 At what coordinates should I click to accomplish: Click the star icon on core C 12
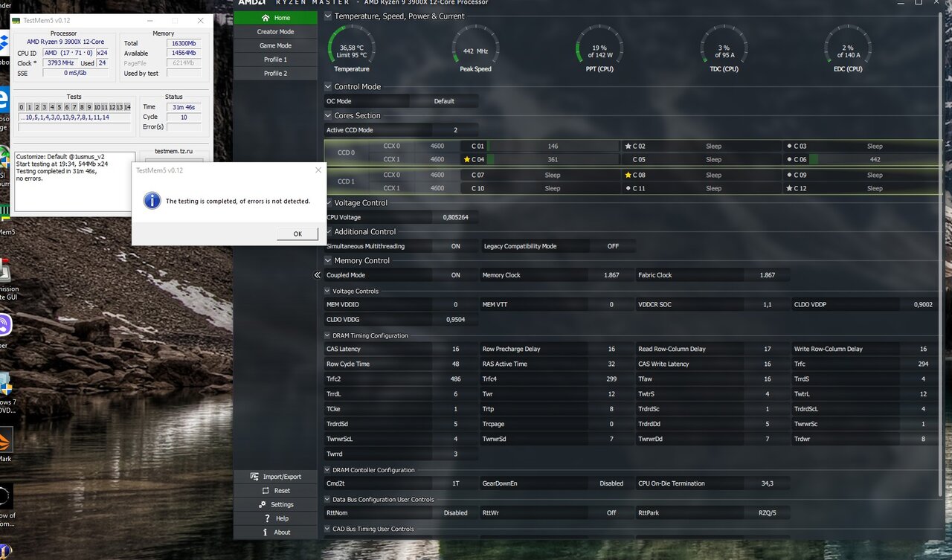(789, 188)
